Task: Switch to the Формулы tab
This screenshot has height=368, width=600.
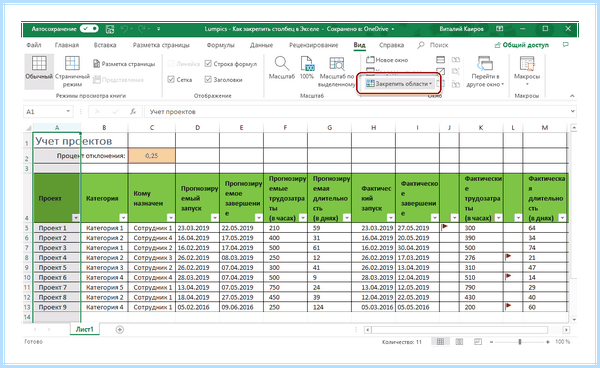Action: pyautogui.click(x=220, y=45)
